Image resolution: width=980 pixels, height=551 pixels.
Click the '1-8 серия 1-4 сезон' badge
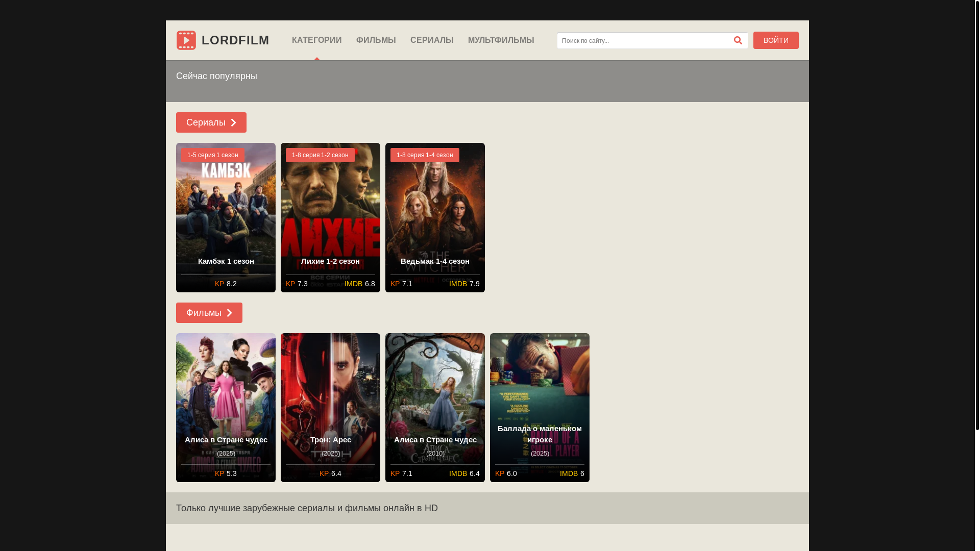[425, 155]
